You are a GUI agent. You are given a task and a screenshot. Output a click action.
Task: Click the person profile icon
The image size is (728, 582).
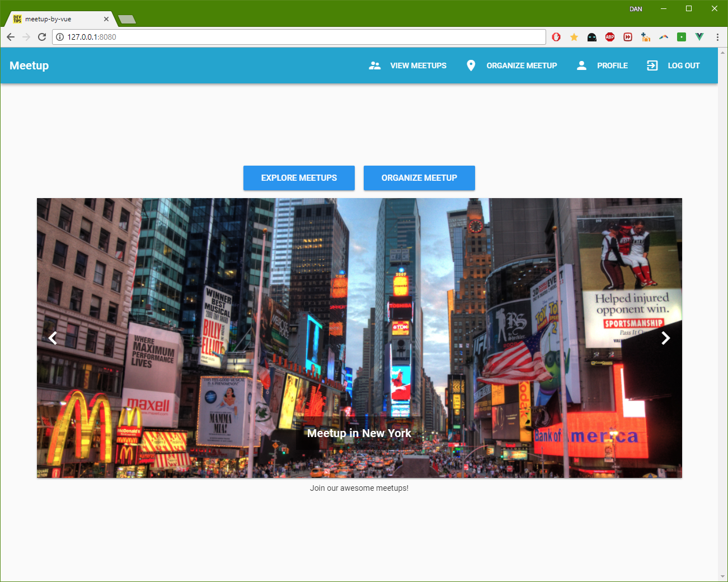click(x=582, y=65)
